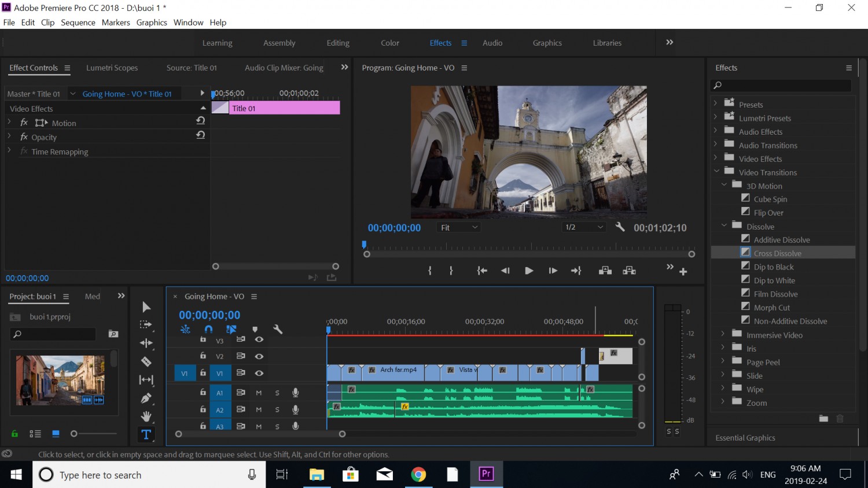Open the 1/2 playback resolution dropdown
The width and height of the screenshot is (868, 488).
click(584, 227)
